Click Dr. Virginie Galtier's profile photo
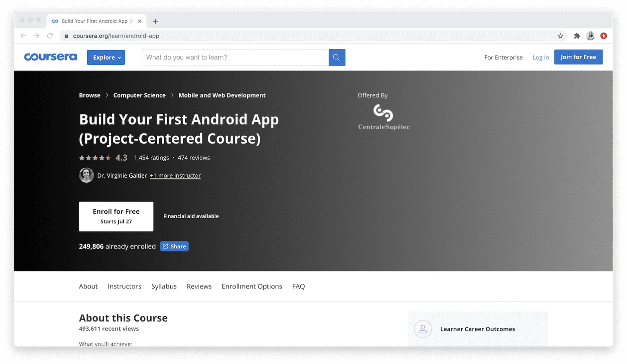This screenshot has width=627, height=364. coord(86,175)
